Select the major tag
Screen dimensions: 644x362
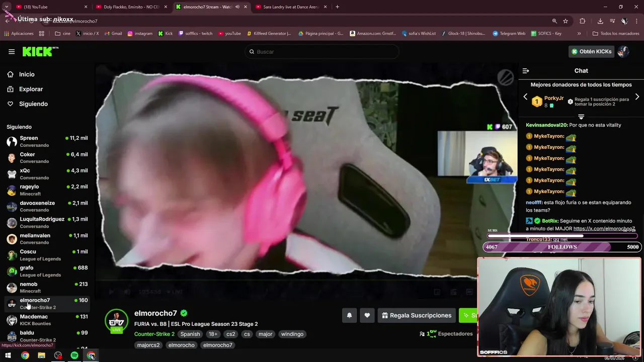(x=265, y=334)
